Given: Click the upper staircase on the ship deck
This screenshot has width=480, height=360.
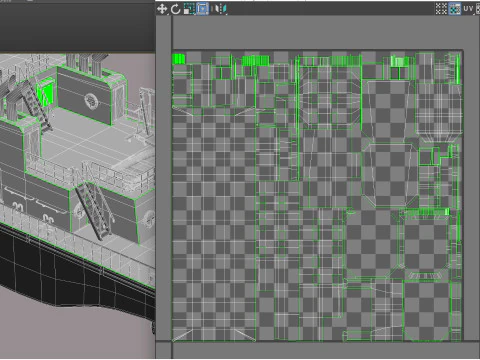Looking at the screenshot, I should click(36, 103).
